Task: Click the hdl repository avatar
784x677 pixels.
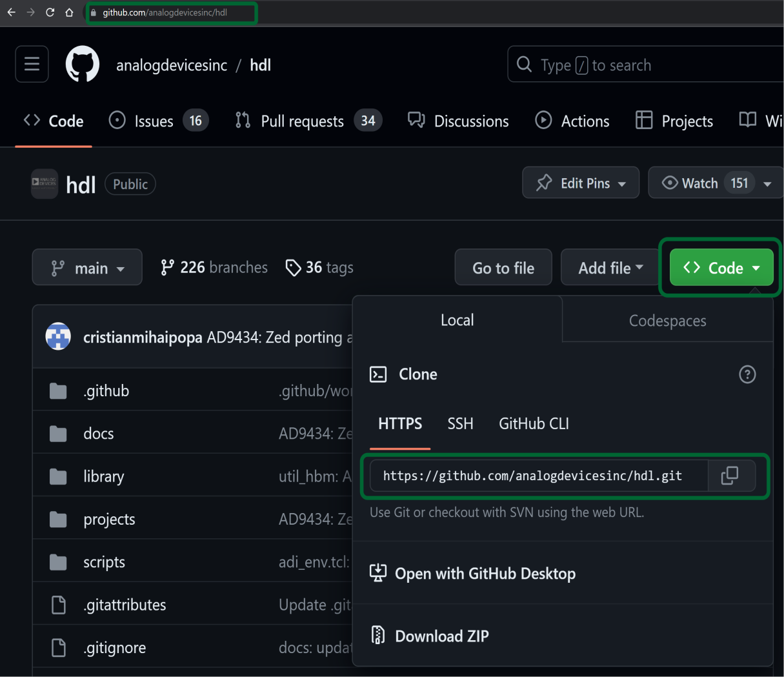Action: click(x=45, y=184)
